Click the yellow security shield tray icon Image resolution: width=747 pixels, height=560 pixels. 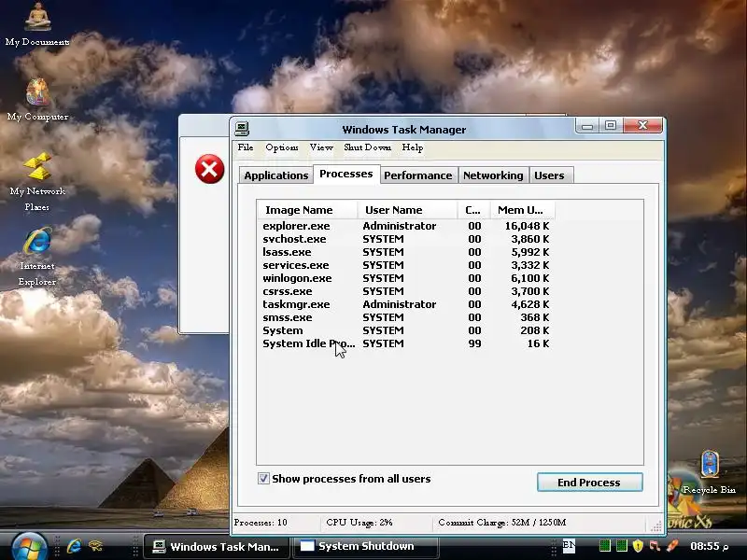tap(639, 546)
